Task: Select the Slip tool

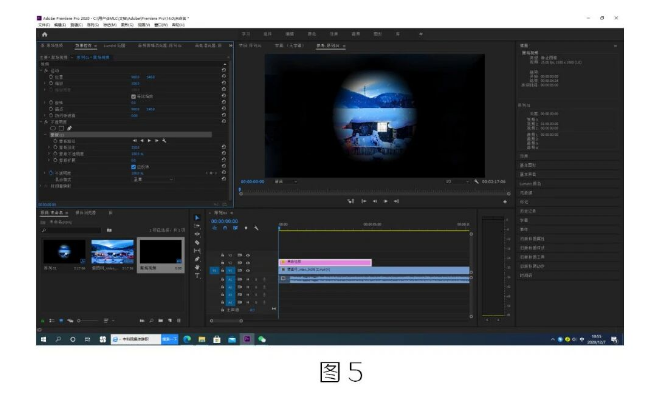Action: point(197,251)
